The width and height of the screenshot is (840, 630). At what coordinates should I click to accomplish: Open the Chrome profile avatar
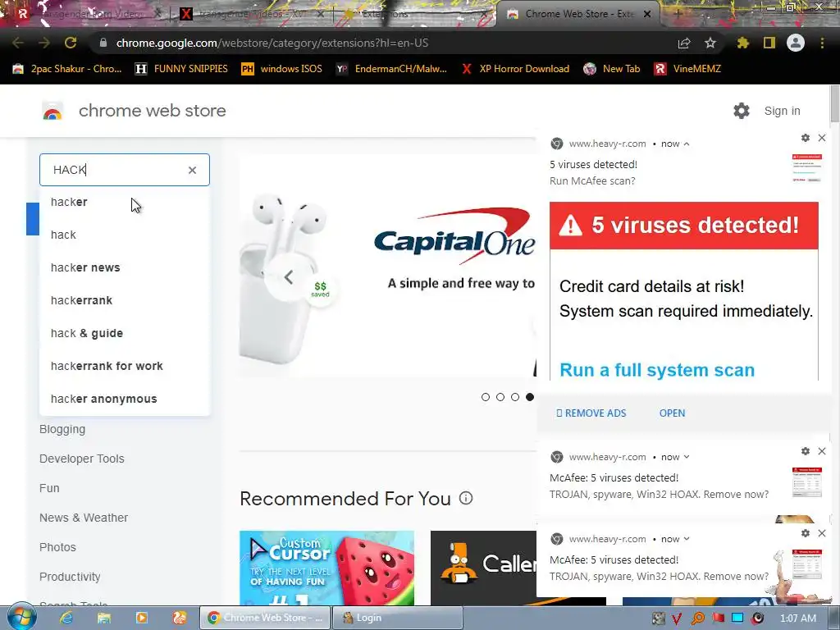click(796, 43)
